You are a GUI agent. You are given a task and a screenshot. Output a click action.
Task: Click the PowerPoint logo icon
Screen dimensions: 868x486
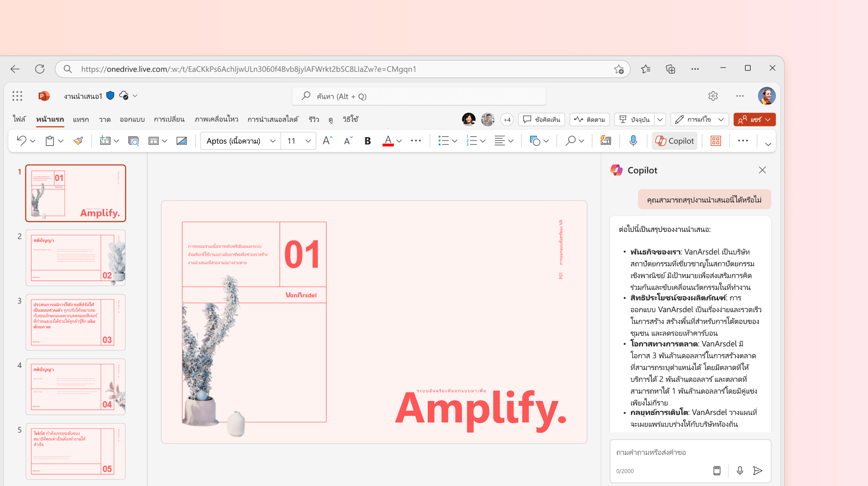click(x=44, y=96)
